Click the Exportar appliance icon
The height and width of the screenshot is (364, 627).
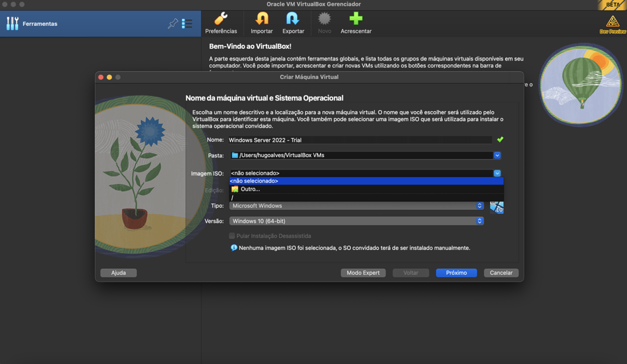[x=293, y=18]
